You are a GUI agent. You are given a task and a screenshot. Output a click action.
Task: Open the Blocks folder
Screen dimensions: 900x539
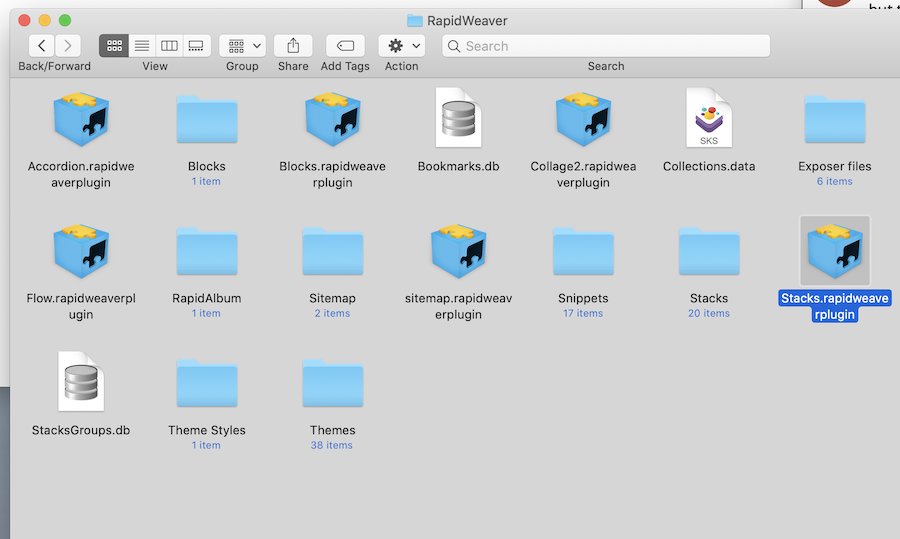tap(207, 119)
